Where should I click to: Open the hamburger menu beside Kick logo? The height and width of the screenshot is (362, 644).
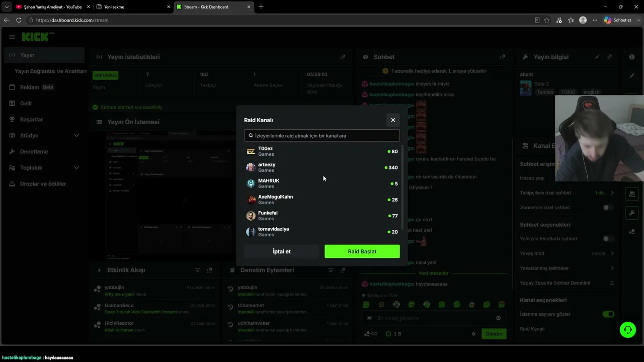[x=12, y=37]
